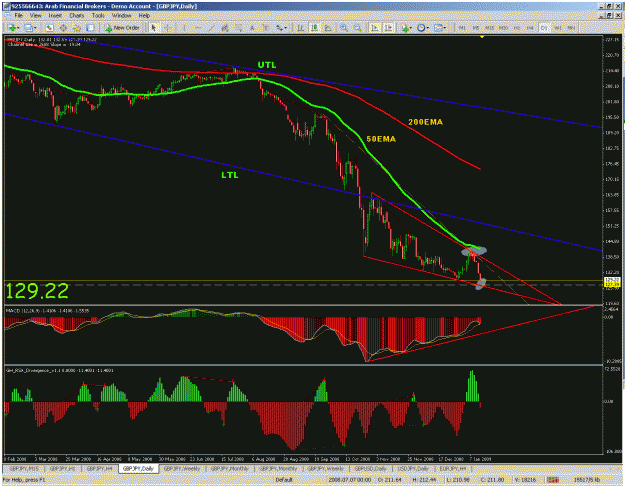
Task: Open the Indicators list icon
Action: (x=405, y=28)
